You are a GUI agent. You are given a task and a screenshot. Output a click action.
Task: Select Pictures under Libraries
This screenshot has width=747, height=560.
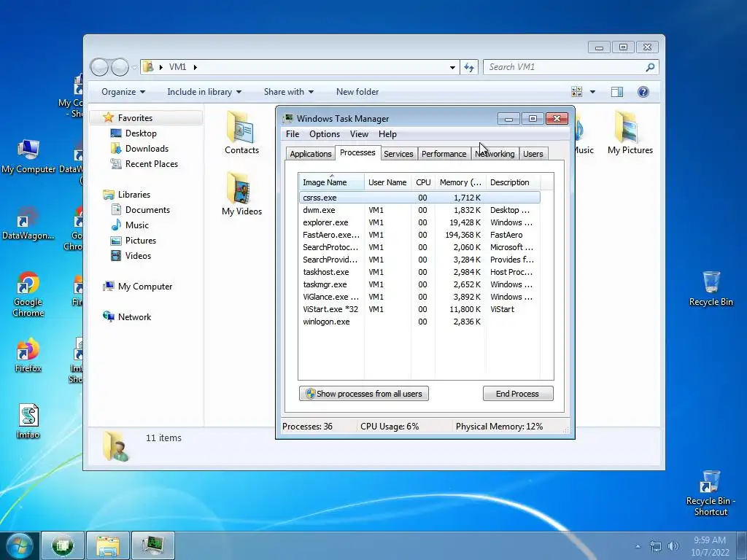tap(141, 240)
